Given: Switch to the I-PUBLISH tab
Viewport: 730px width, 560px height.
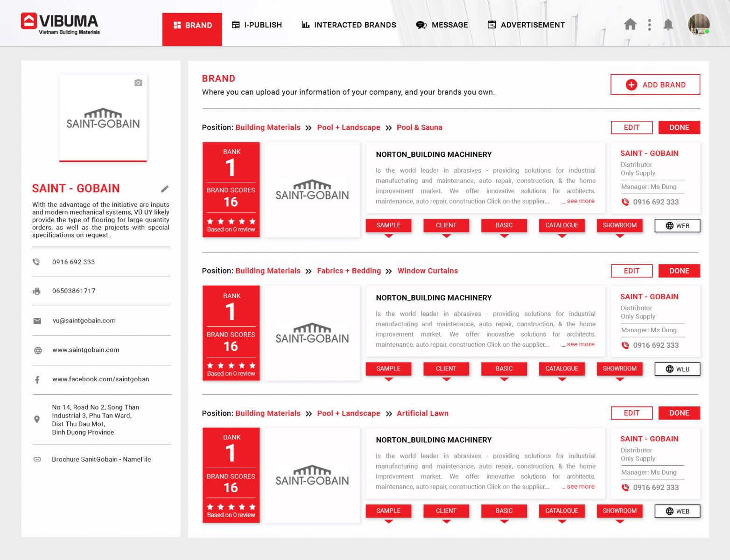Looking at the screenshot, I should 257,25.
